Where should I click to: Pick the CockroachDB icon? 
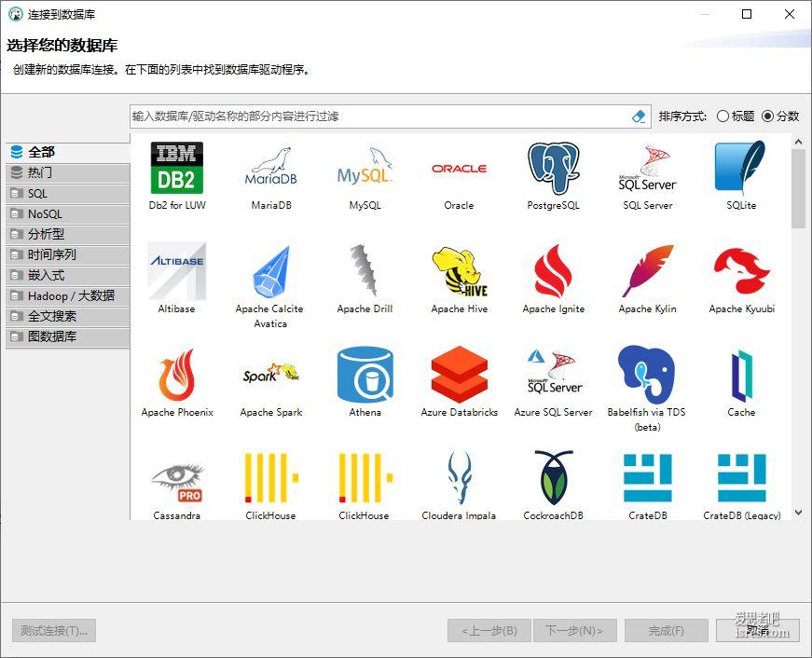(553, 477)
